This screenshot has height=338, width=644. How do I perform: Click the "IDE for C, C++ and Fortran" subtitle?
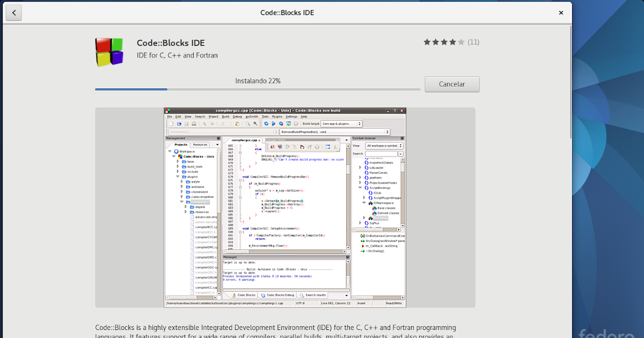pyautogui.click(x=177, y=55)
